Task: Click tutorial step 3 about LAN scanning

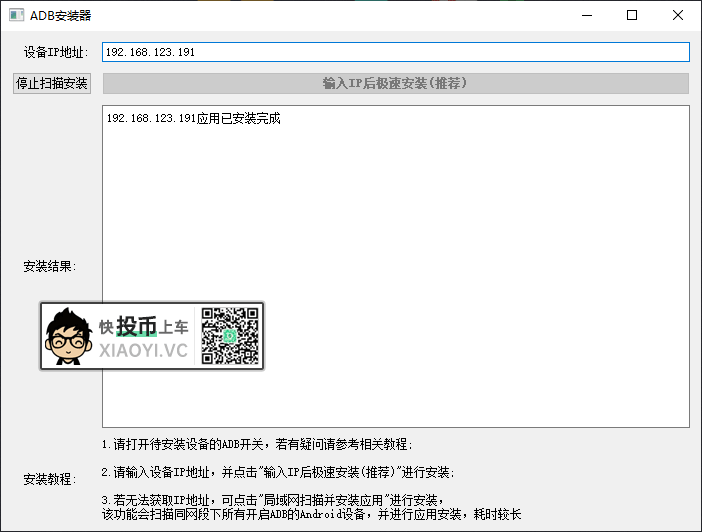Action: coord(273,500)
